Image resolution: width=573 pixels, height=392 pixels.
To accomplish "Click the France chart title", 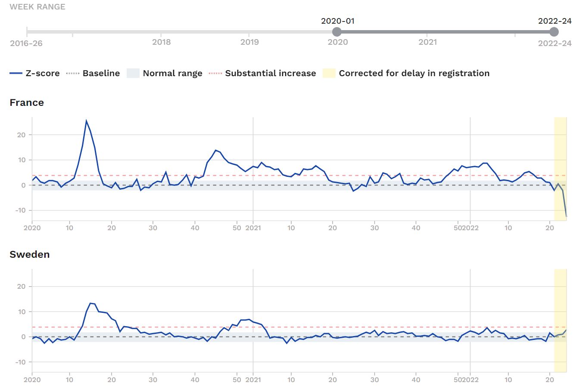I will tap(27, 103).
